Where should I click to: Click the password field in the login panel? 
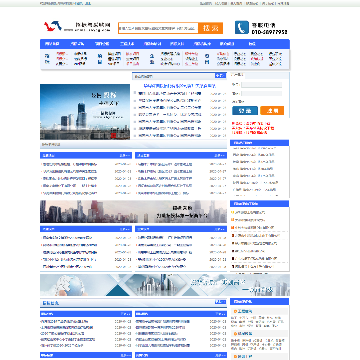(x=261, y=93)
